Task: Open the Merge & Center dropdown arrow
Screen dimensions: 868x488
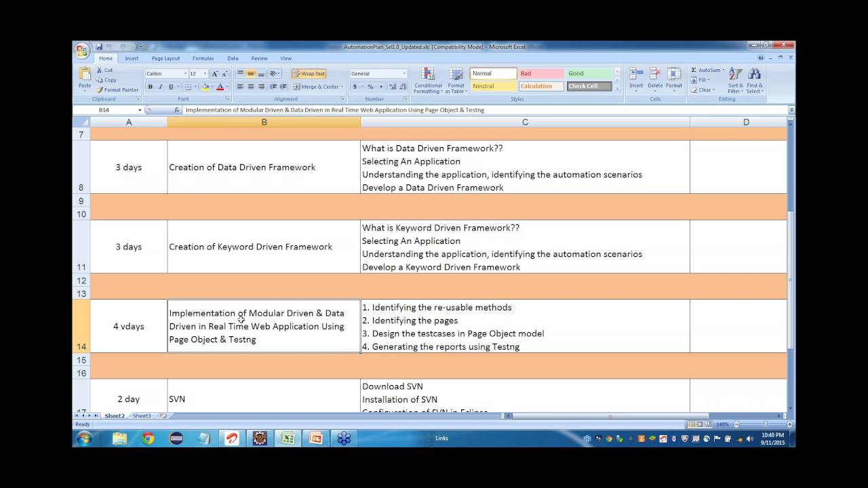Action: point(342,87)
